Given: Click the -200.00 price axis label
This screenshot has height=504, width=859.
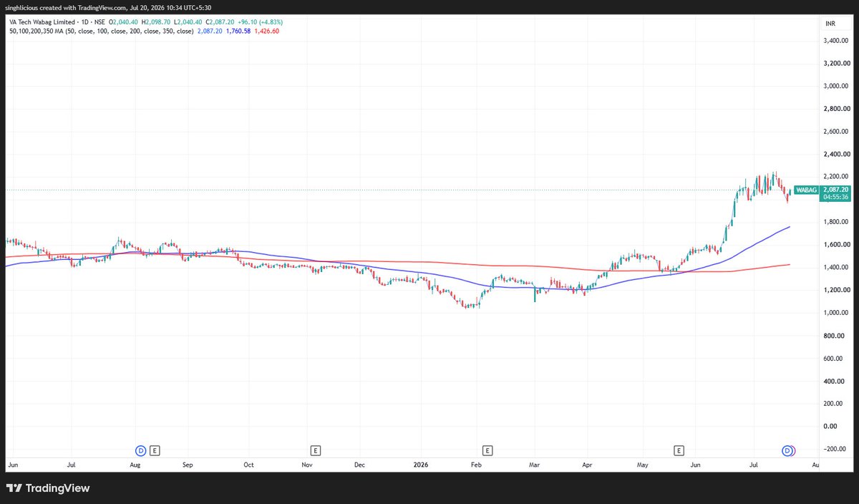Looking at the screenshot, I should point(835,449).
